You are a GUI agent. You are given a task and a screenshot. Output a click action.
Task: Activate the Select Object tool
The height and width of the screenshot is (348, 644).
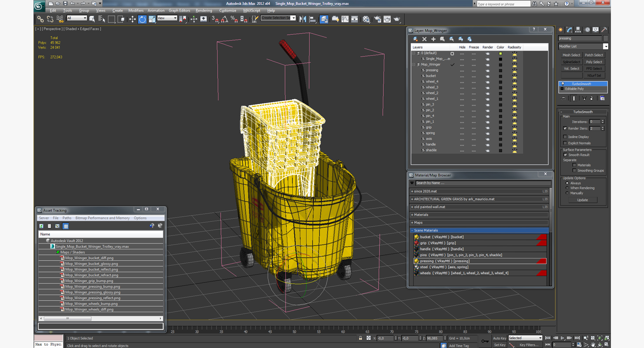click(92, 19)
